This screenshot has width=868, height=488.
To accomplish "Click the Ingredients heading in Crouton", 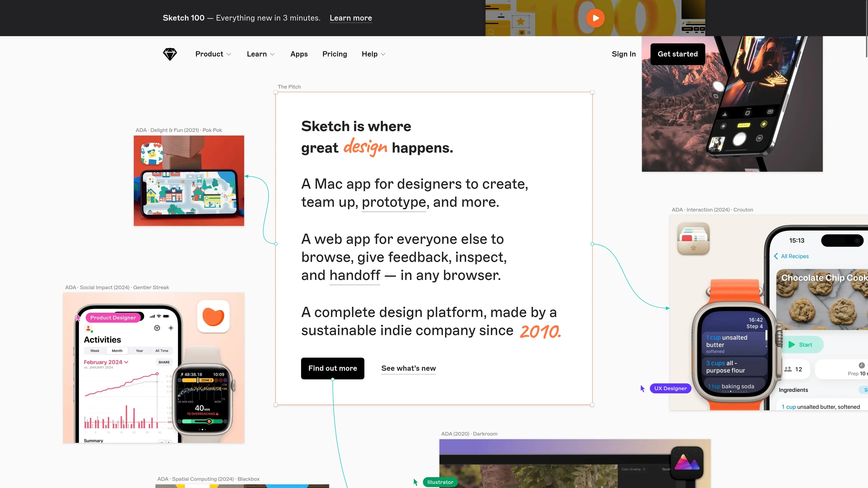I will tap(793, 390).
